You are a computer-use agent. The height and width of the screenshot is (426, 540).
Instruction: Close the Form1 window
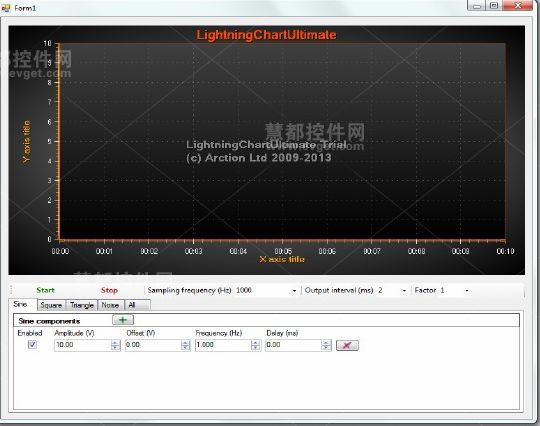click(x=518, y=6)
